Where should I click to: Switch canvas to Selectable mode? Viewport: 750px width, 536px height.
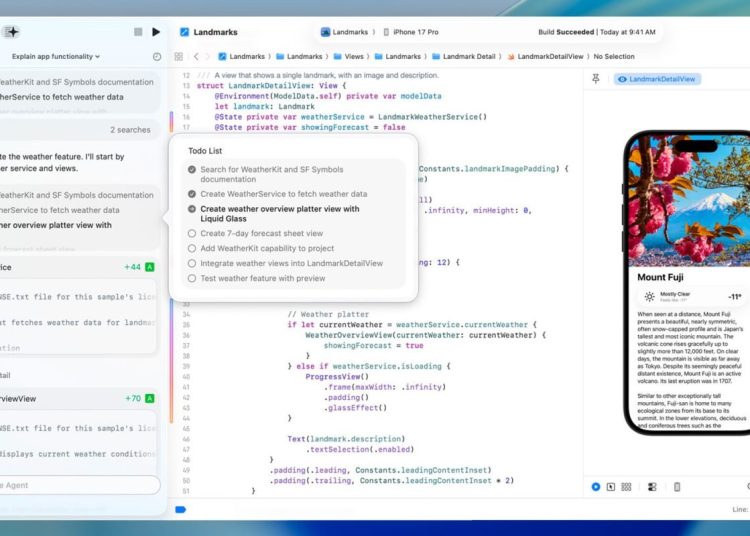pos(610,487)
